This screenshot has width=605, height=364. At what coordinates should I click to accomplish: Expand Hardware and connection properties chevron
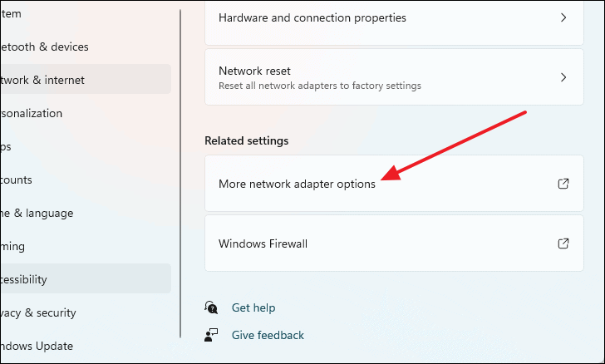[563, 17]
